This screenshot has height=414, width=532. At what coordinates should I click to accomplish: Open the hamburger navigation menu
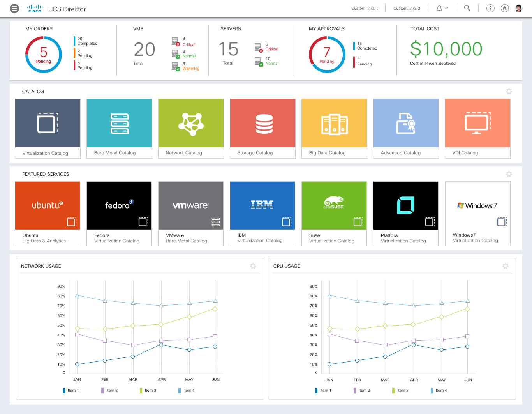14,9
